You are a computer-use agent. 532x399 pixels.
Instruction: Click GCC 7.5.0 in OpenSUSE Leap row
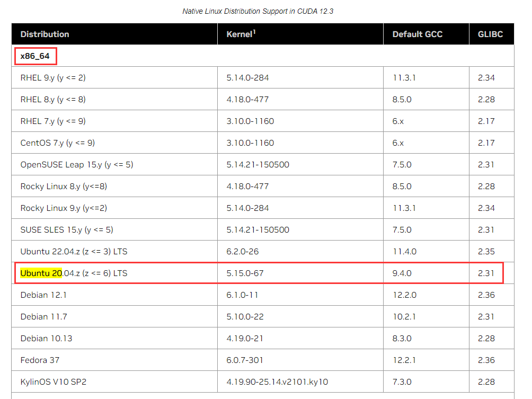pos(402,165)
